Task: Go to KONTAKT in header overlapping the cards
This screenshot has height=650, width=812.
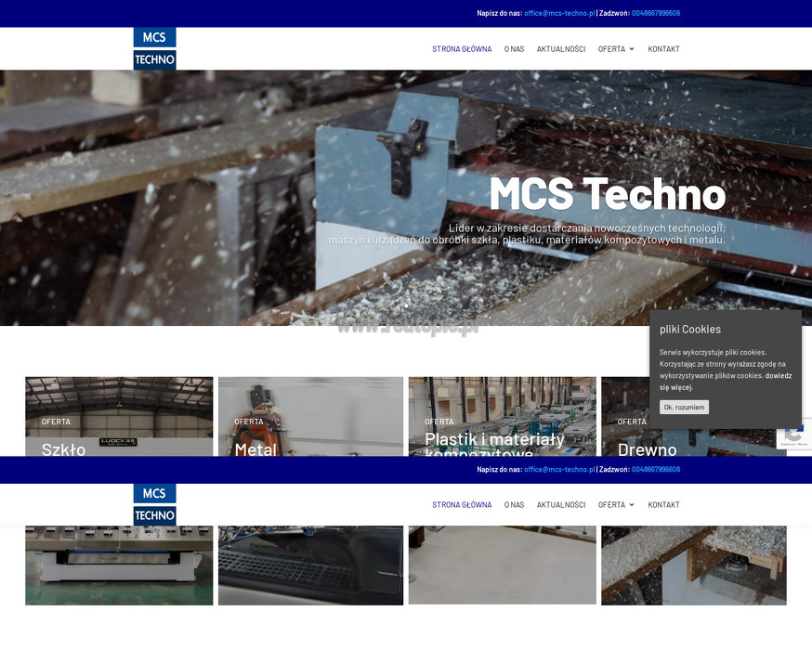Action: coord(663,504)
